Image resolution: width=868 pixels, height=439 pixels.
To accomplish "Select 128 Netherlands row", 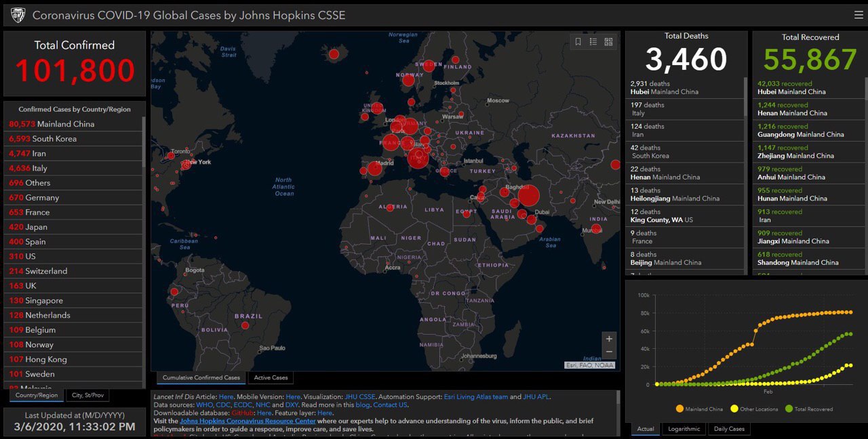I will point(73,315).
